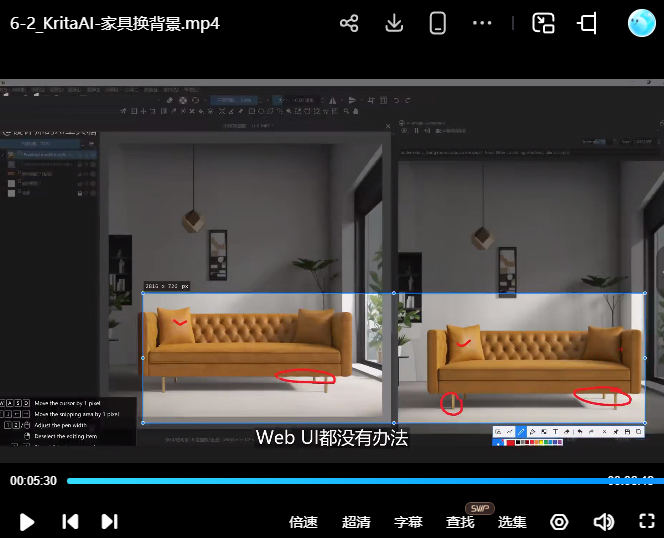Open the 选集 episode list
This screenshot has width=664, height=538.
[512, 522]
